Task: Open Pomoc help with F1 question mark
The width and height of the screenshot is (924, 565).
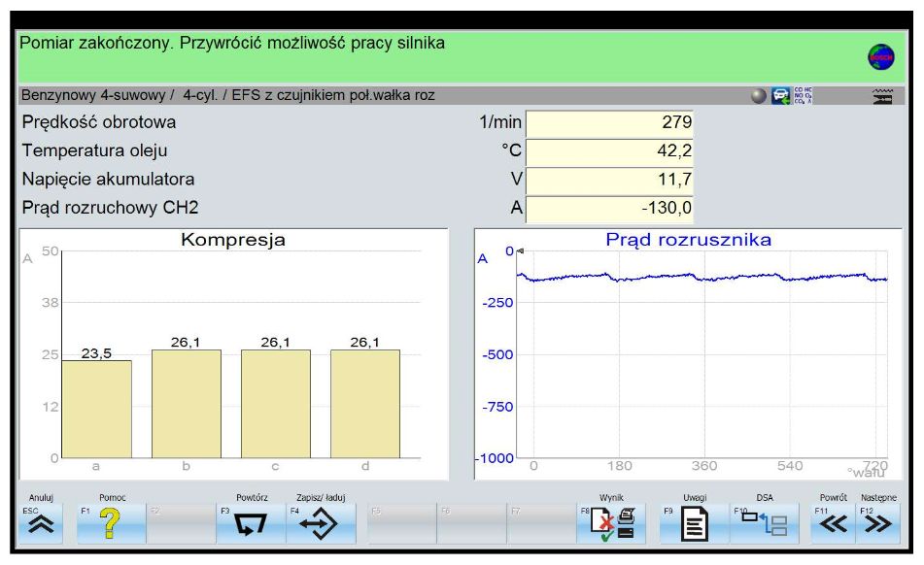Action: click(x=111, y=525)
